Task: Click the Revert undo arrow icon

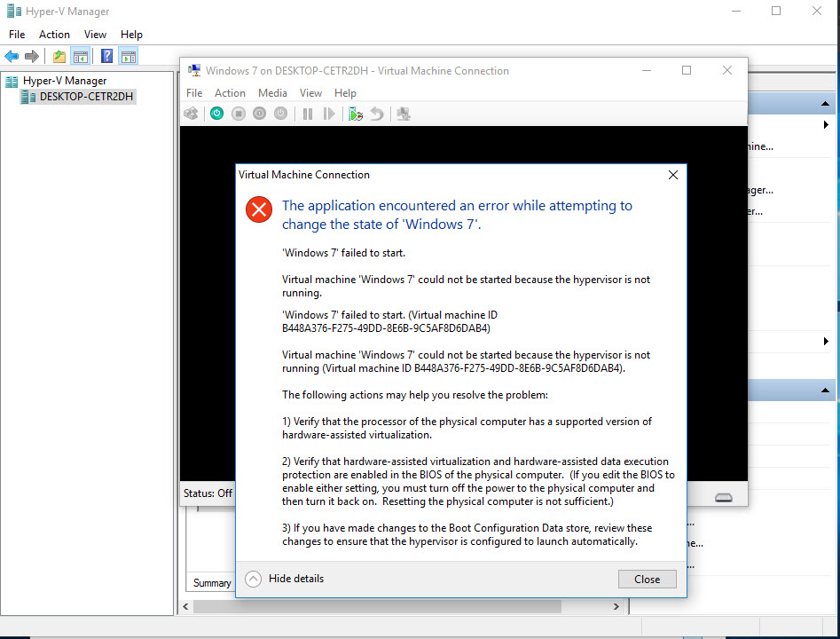Action: tap(377, 114)
